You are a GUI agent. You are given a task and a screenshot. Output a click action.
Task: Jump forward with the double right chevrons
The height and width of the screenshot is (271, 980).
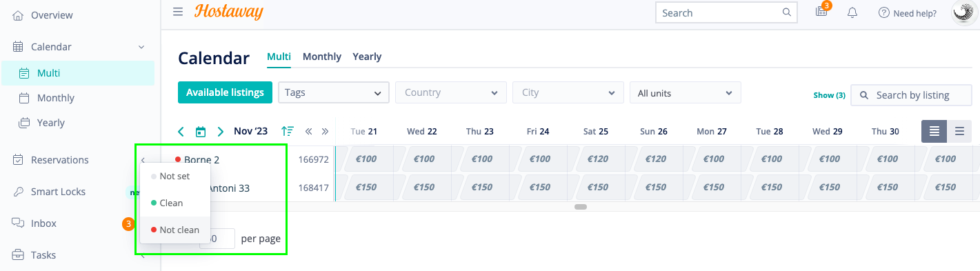click(325, 131)
